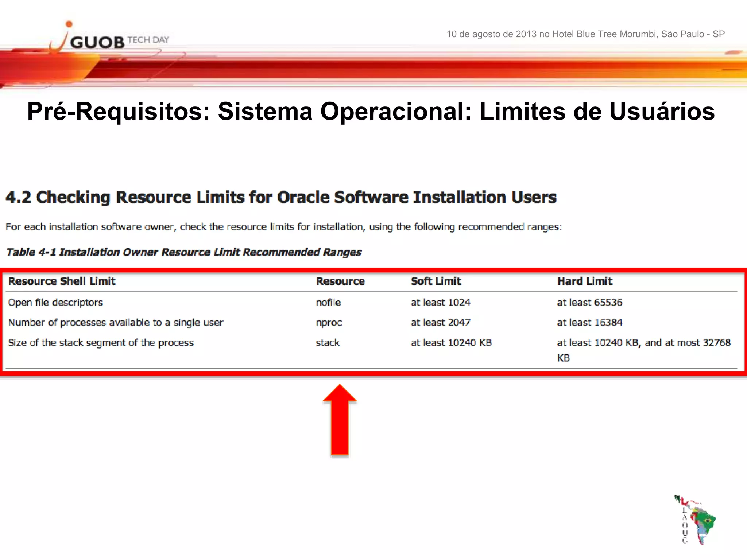The height and width of the screenshot is (560, 747).
Task: Click the 'at least 2047' soft limit cell
Action: pyautogui.click(x=440, y=323)
